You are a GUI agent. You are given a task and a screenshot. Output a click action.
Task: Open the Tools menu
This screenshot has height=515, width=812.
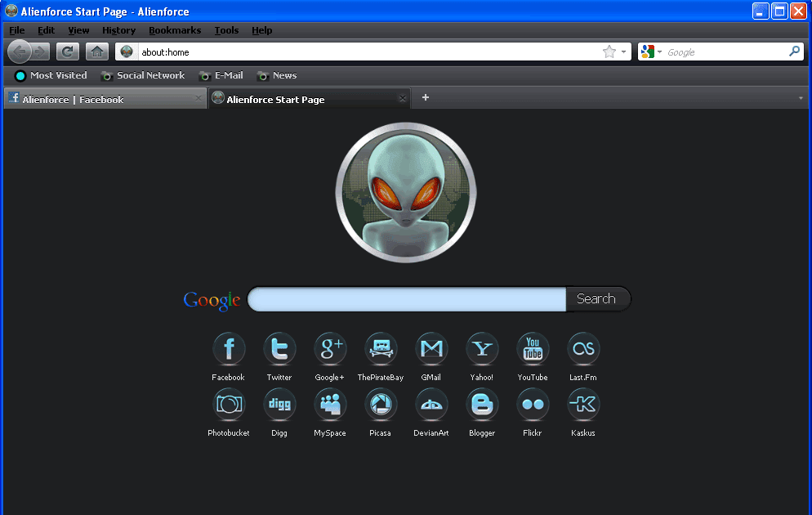pyautogui.click(x=226, y=30)
